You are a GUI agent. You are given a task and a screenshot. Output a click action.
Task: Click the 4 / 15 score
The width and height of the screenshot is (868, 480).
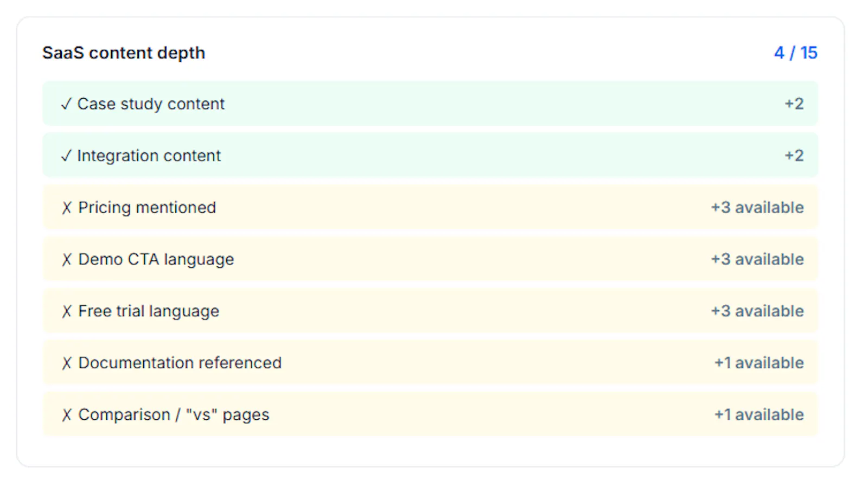pos(795,53)
